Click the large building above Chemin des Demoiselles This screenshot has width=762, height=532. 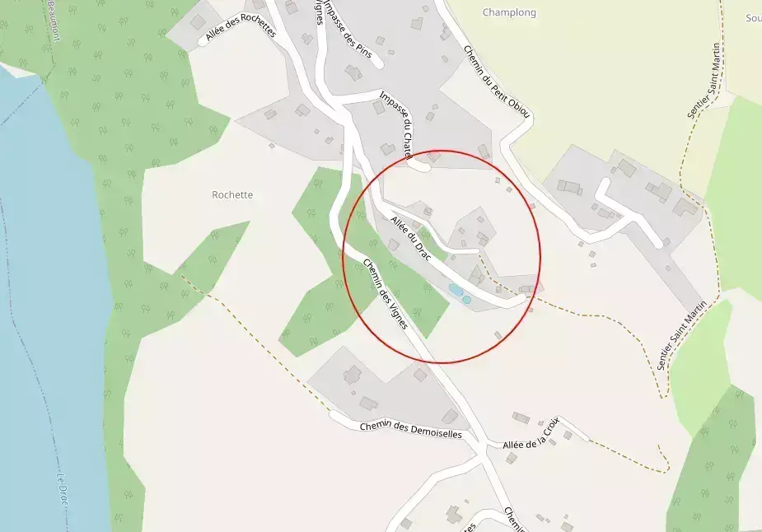(x=353, y=375)
